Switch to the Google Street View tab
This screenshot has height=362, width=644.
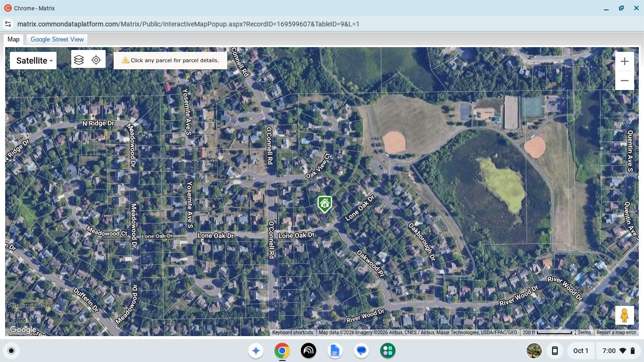tap(57, 39)
